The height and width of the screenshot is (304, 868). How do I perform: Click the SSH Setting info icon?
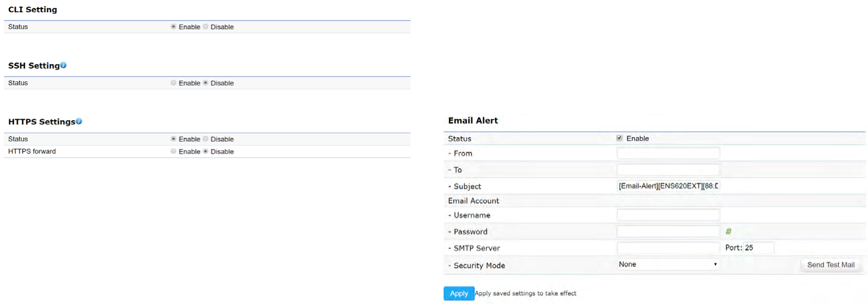click(x=64, y=66)
